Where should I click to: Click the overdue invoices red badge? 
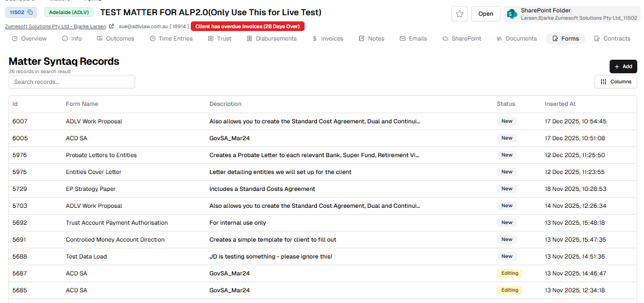(x=248, y=26)
